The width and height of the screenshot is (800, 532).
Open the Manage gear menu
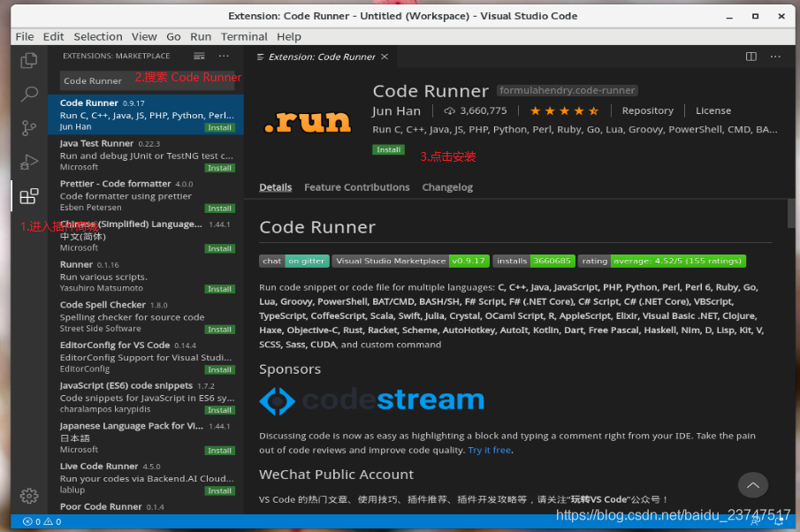tap(28, 495)
